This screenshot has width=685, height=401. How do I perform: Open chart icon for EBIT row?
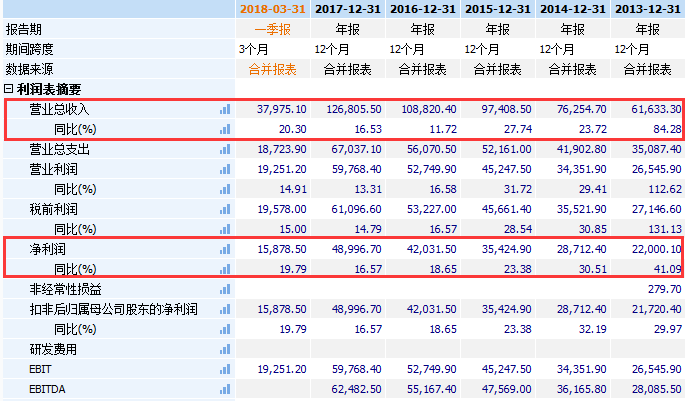[225, 370]
